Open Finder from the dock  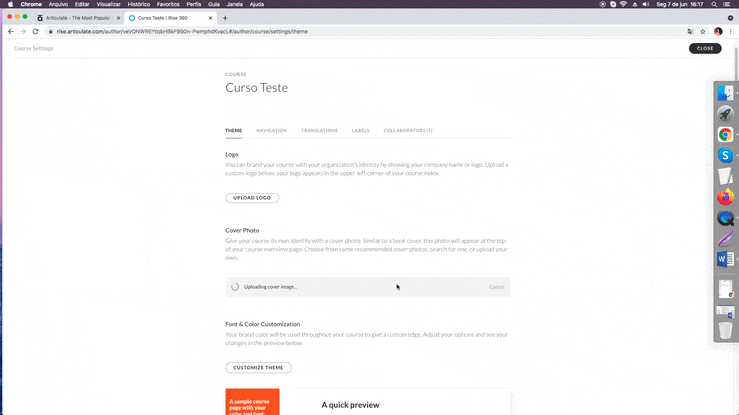(726, 93)
